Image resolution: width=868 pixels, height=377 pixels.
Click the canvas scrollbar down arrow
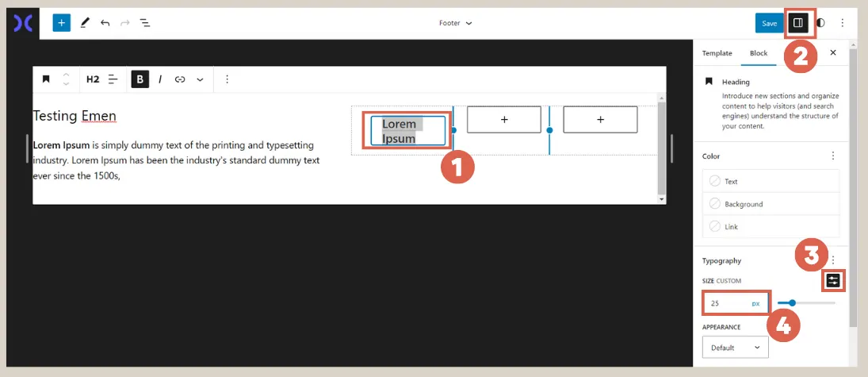click(662, 198)
